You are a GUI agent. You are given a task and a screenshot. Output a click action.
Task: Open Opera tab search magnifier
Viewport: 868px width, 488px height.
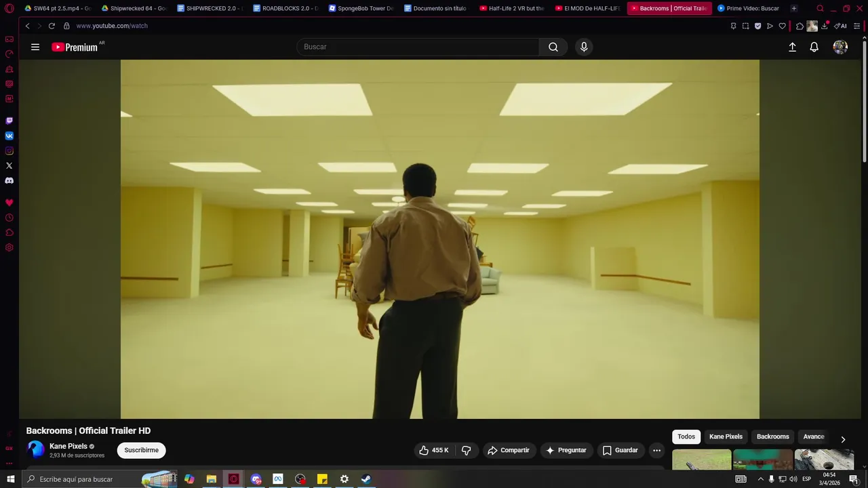(x=820, y=8)
